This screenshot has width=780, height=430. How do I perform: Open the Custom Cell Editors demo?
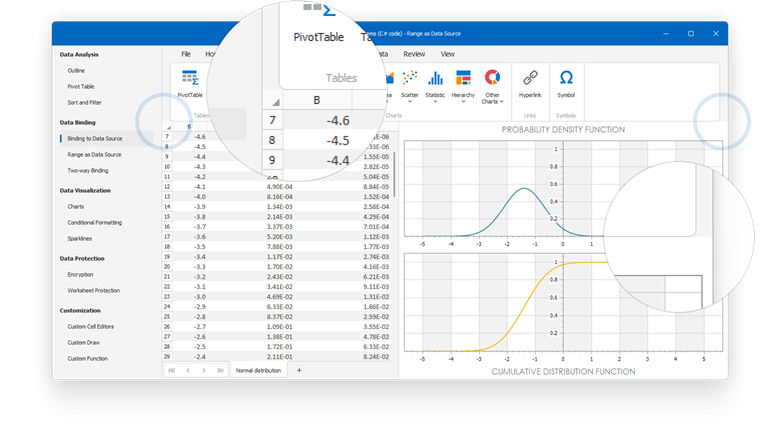[x=91, y=326]
